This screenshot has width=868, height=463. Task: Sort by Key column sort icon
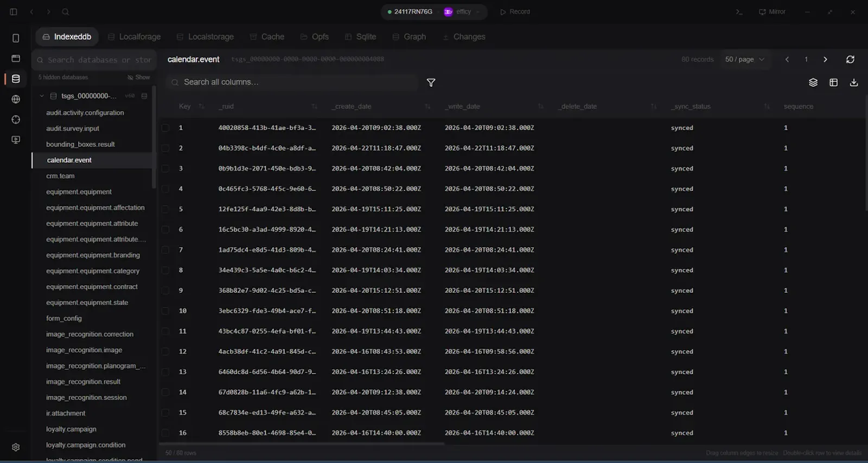pyautogui.click(x=201, y=106)
